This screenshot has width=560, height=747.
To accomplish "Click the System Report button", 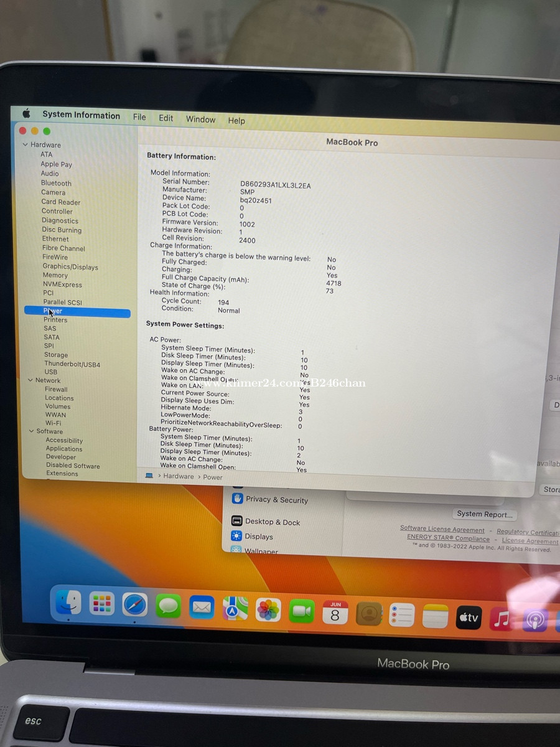I will pyautogui.click(x=485, y=514).
